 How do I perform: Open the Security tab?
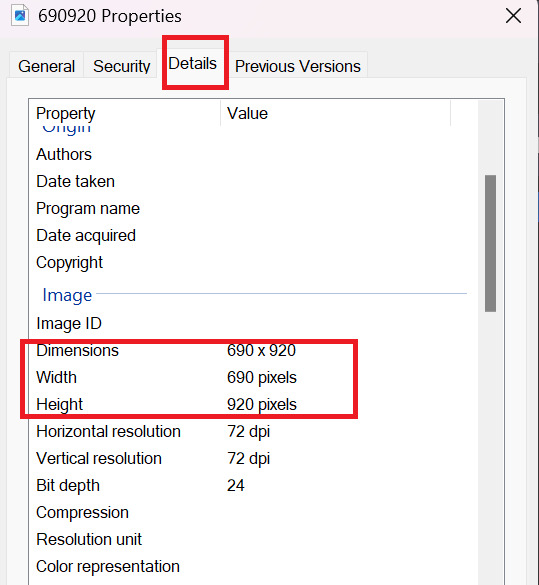click(121, 66)
